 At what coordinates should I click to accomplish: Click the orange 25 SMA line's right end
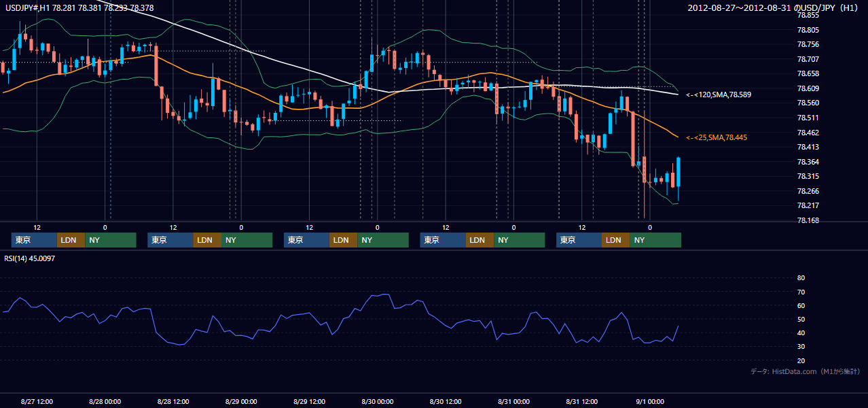677,137
